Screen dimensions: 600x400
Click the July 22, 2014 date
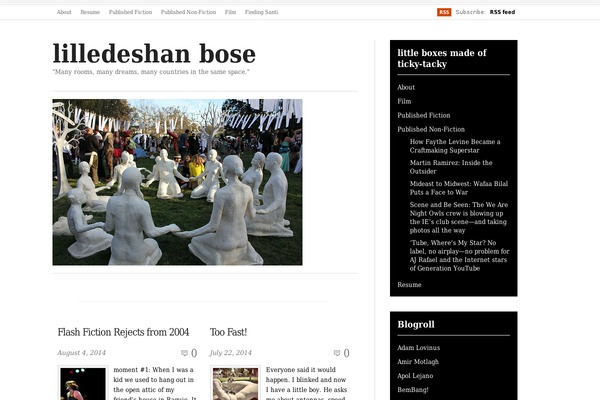point(231,353)
